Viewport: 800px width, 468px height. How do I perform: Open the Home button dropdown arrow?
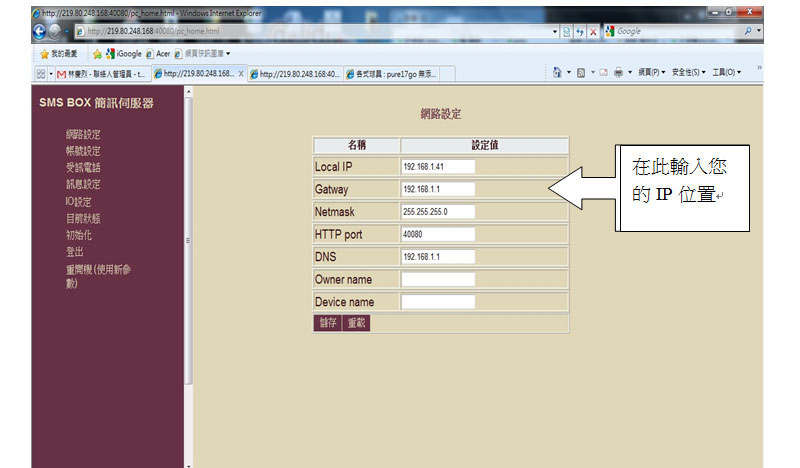point(569,72)
